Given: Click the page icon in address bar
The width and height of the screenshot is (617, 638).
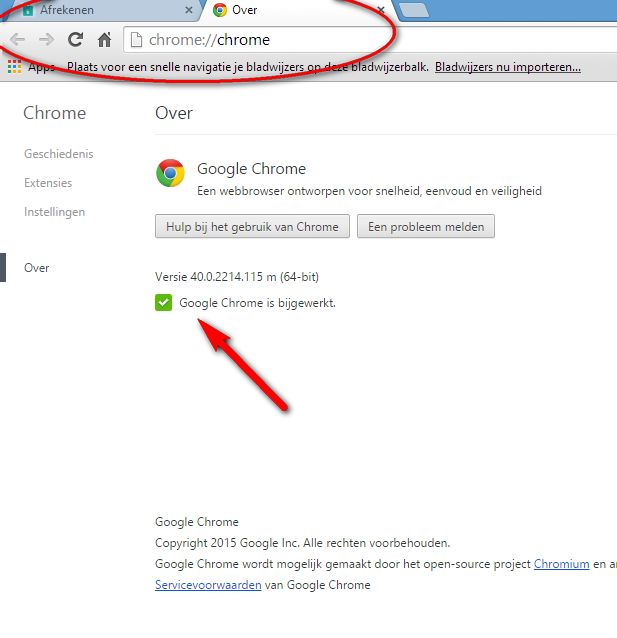Looking at the screenshot, I should click(136, 40).
